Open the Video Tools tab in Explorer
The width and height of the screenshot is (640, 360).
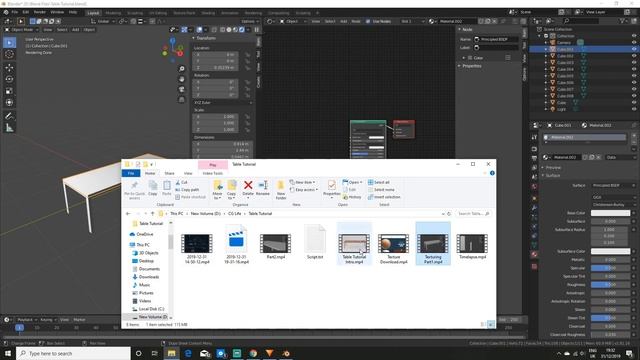[213, 173]
